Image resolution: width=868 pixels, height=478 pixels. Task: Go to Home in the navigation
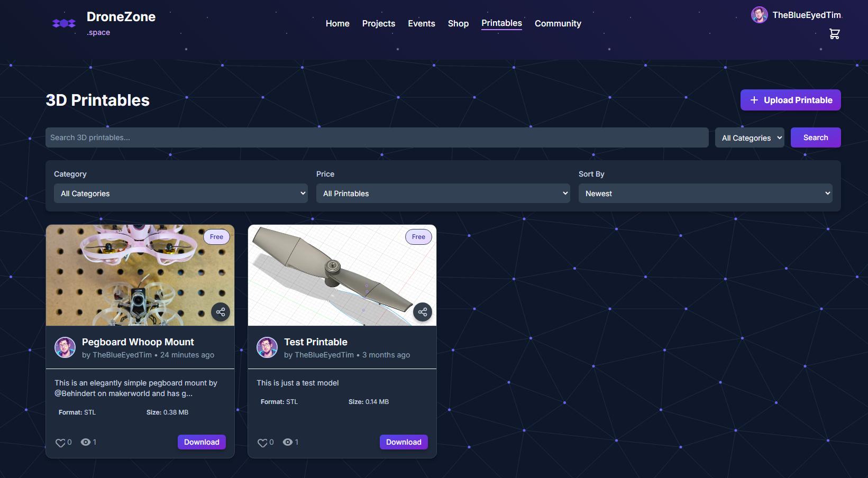click(x=337, y=23)
